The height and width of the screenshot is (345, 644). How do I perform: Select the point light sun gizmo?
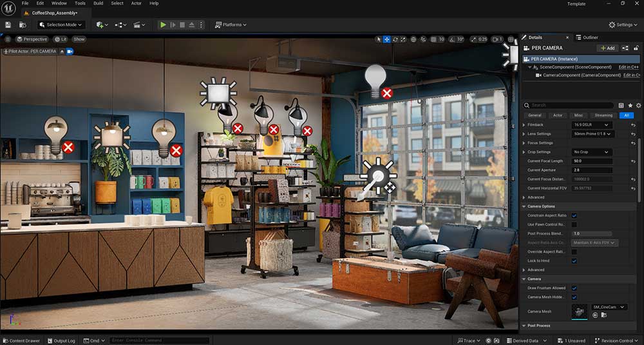(378, 176)
